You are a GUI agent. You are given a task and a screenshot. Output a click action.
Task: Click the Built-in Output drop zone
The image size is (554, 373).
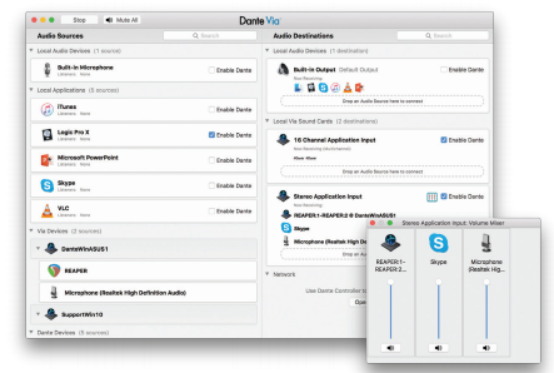382,101
